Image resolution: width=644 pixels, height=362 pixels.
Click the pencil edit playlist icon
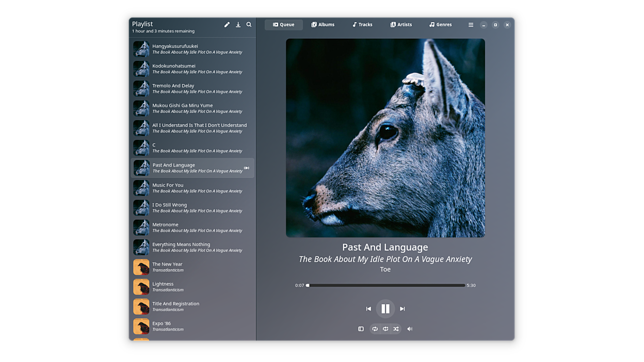227,25
